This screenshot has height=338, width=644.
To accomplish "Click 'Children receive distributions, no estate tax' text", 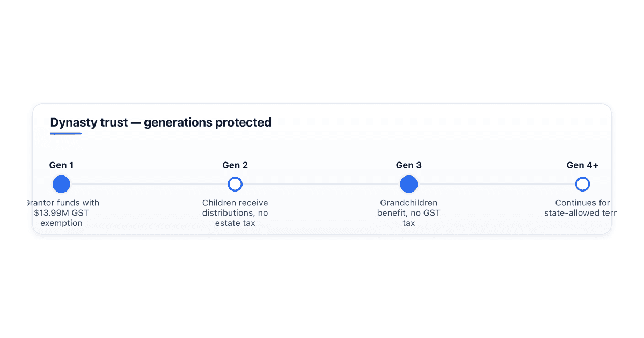I will (x=235, y=213).
